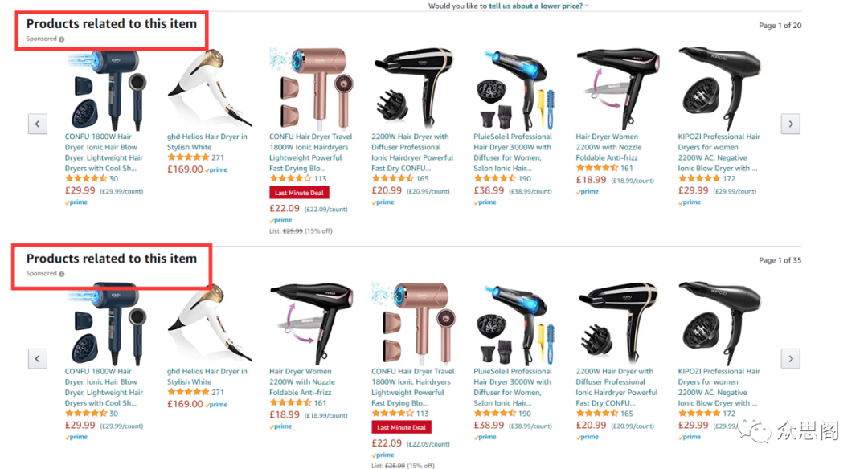Click previous arrow of top product carousel

pyautogui.click(x=38, y=124)
